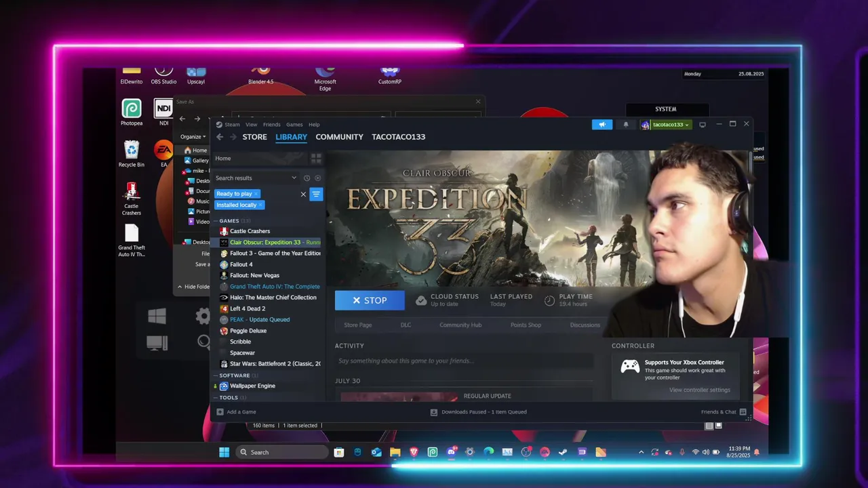The width and height of the screenshot is (868, 488).
Task: Open the advanced filter options button
Action: point(316,195)
